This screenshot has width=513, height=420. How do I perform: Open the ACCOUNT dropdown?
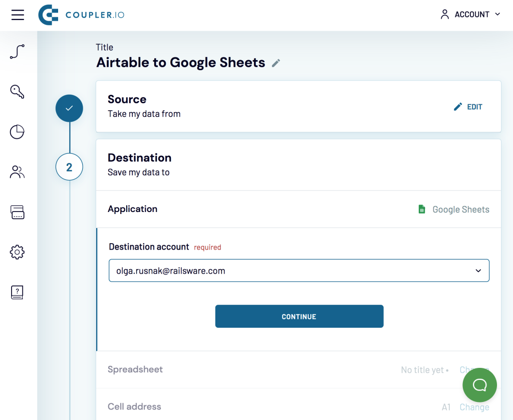[x=470, y=15]
